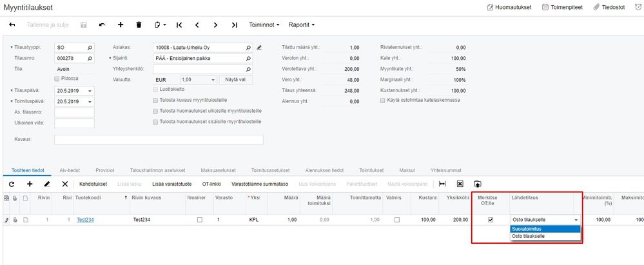Go to the last record
The width and height of the screenshot is (644, 265).
click(234, 25)
